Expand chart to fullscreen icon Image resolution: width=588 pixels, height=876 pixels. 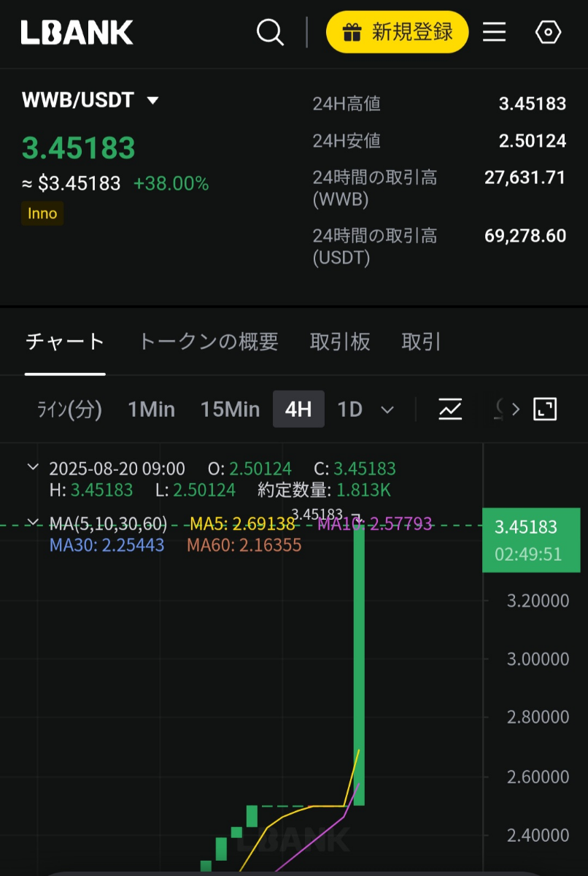pos(545,409)
